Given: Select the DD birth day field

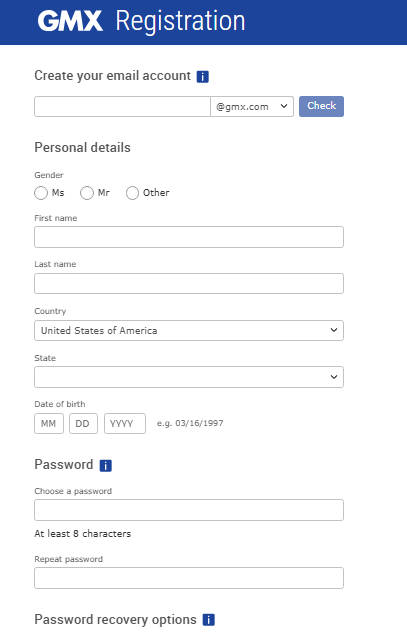Looking at the screenshot, I should (x=83, y=424).
